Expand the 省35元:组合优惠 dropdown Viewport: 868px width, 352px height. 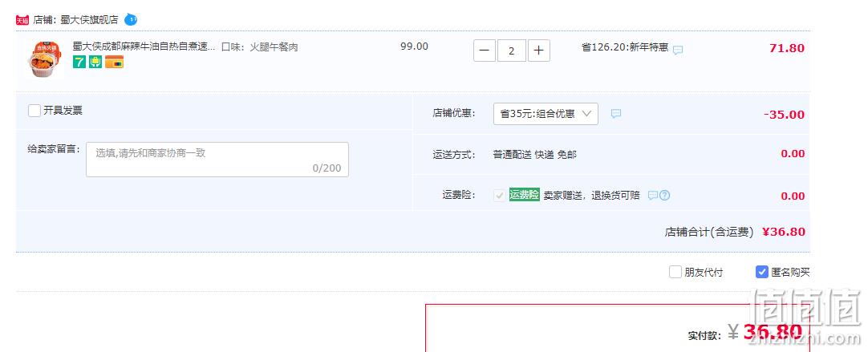pyautogui.click(x=546, y=114)
